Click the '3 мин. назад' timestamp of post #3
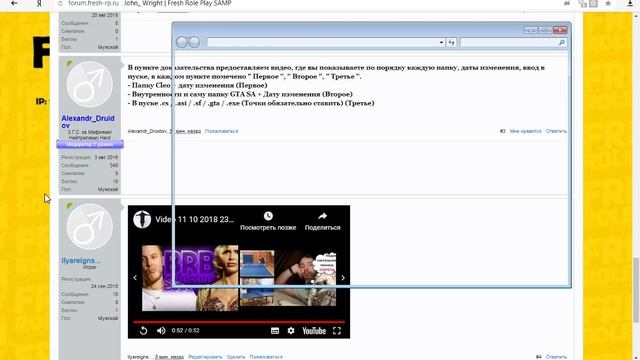 [x=186, y=131]
